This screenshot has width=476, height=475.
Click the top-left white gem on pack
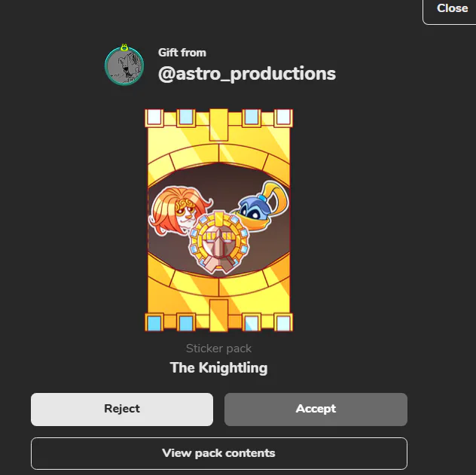(154, 117)
